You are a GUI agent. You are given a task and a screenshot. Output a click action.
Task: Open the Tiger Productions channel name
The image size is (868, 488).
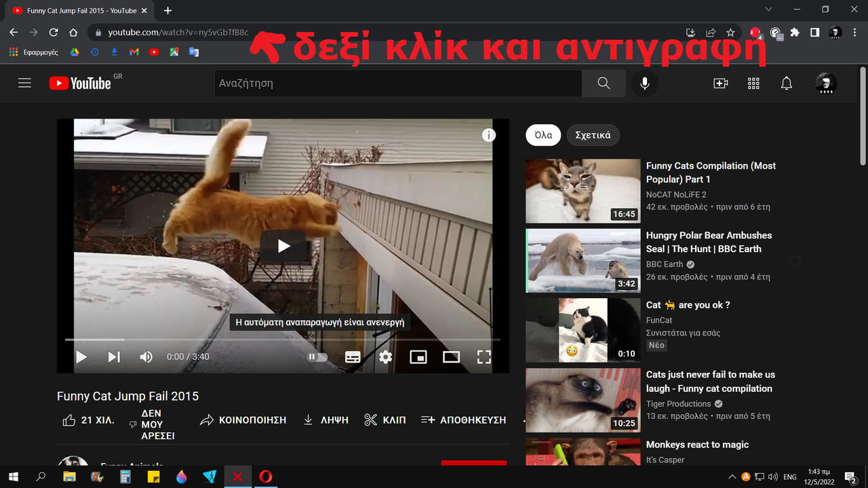679,404
